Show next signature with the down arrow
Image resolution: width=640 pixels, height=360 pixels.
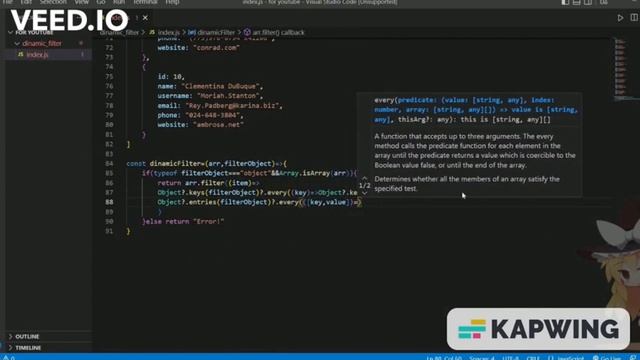click(x=364, y=193)
